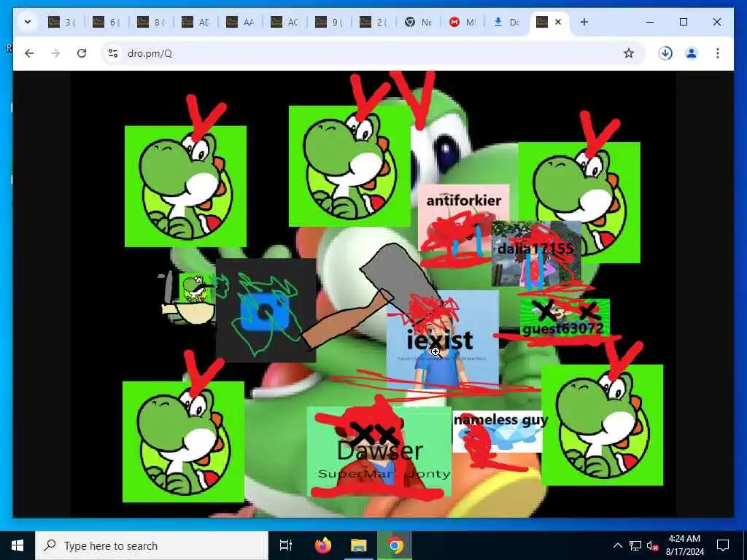The width and height of the screenshot is (747, 560).
Task: Switch to the tab labeled '6('
Action: pyautogui.click(x=107, y=22)
